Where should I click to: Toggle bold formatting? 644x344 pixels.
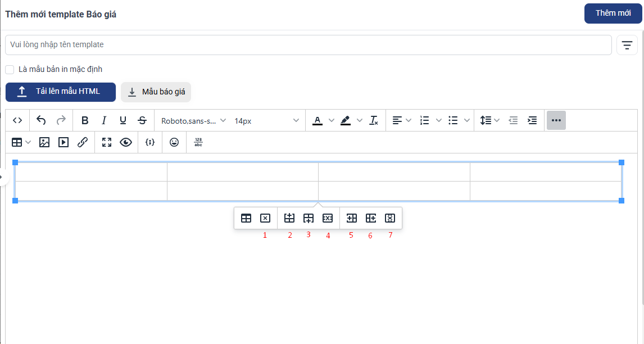pyautogui.click(x=85, y=120)
